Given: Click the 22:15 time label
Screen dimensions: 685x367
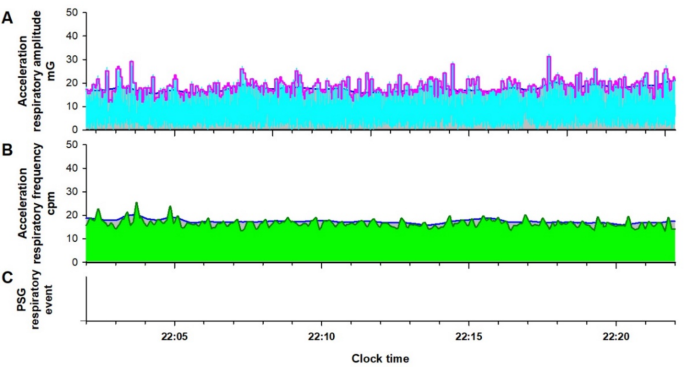Looking at the screenshot, I should tap(469, 337).
